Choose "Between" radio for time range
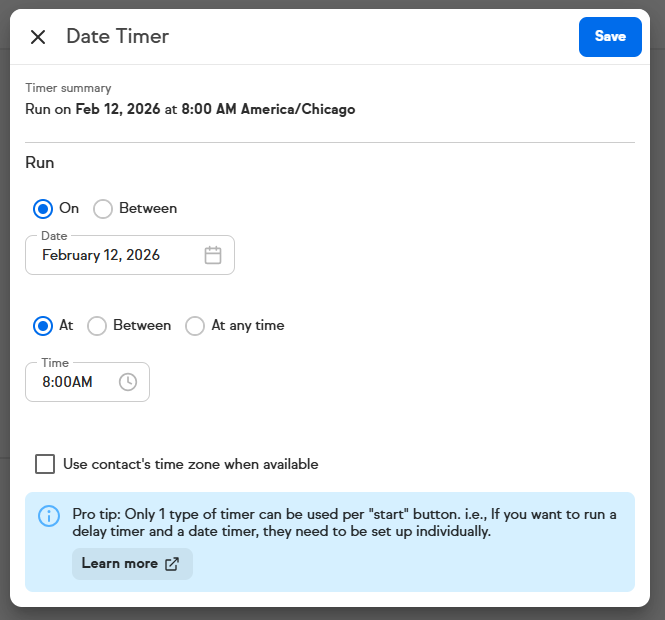This screenshot has height=620, width=665. (x=97, y=326)
